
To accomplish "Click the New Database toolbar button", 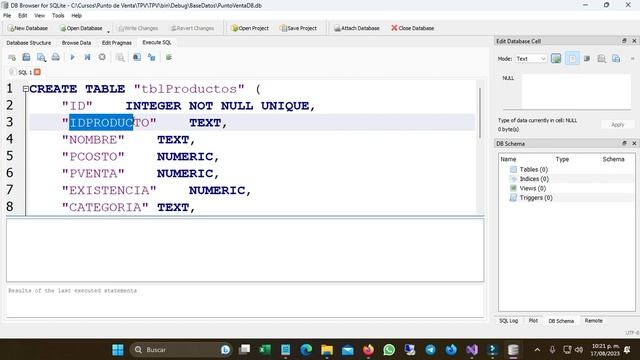I will tap(28, 28).
